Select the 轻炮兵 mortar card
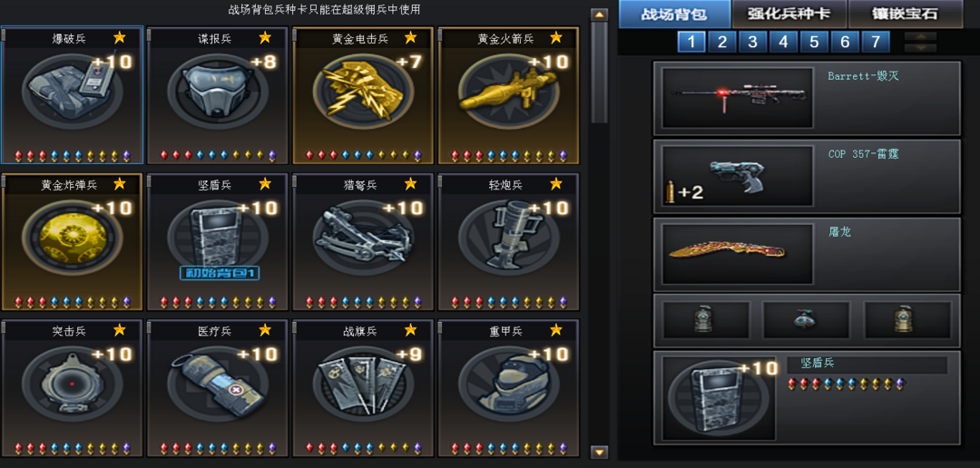The width and height of the screenshot is (980, 468). click(508, 242)
